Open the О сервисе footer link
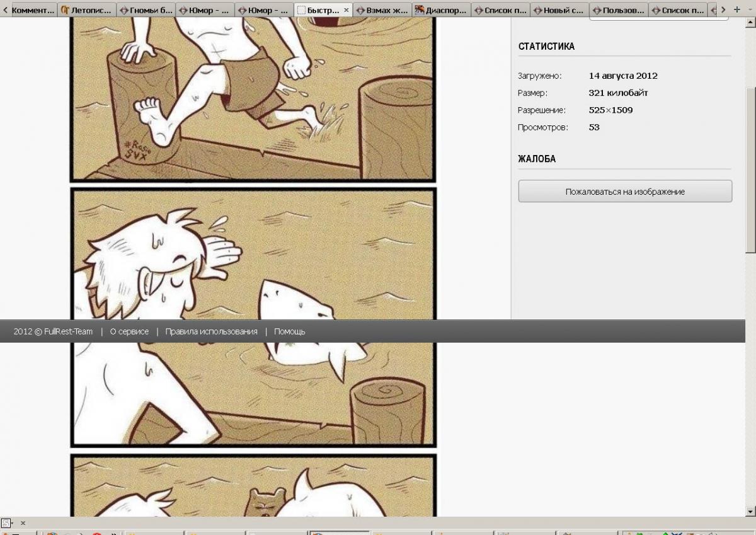This screenshot has width=756, height=535. [x=129, y=331]
